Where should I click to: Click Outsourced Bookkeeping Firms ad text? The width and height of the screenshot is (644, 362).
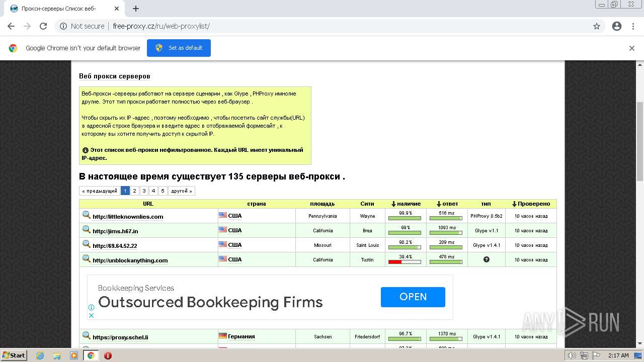[x=210, y=302]
